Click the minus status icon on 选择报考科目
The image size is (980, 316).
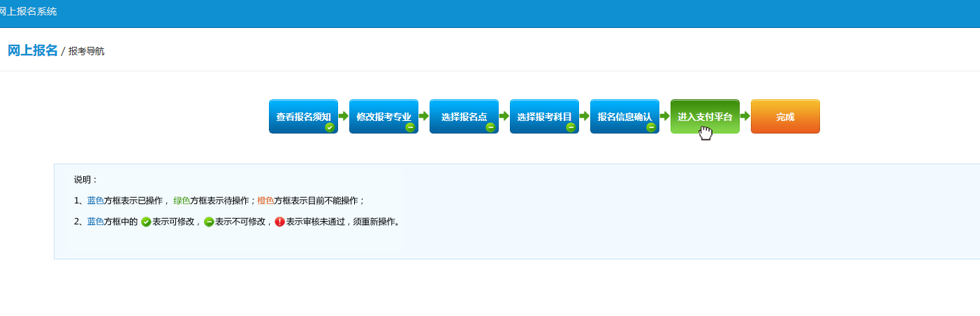(x=571, y=127)
